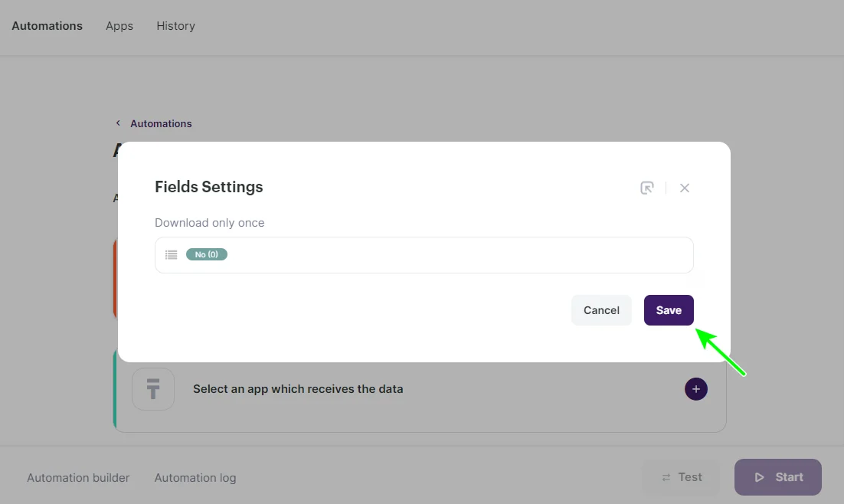Add receiving app with plus icon
This screenshot has width=844, height=504.
695,389
